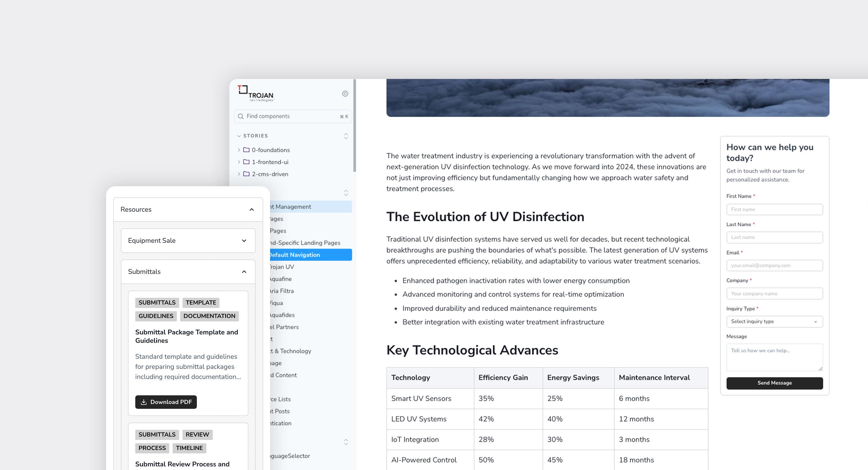Open the Storybook settings gear icon
The height and width of the screenshot is (470, 868).
345,94
